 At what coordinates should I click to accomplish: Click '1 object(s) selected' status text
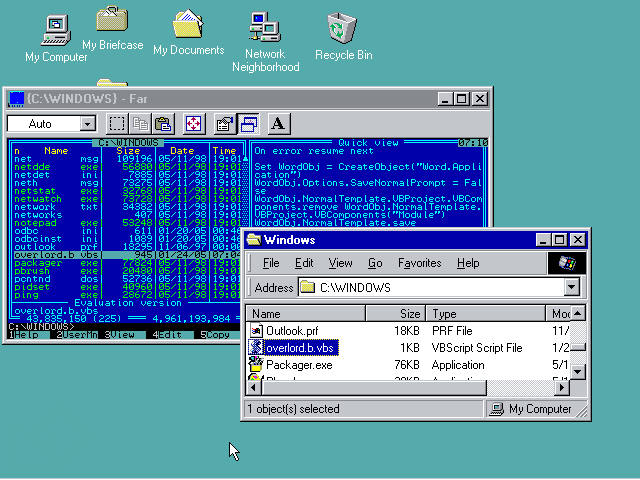[293, 409]
